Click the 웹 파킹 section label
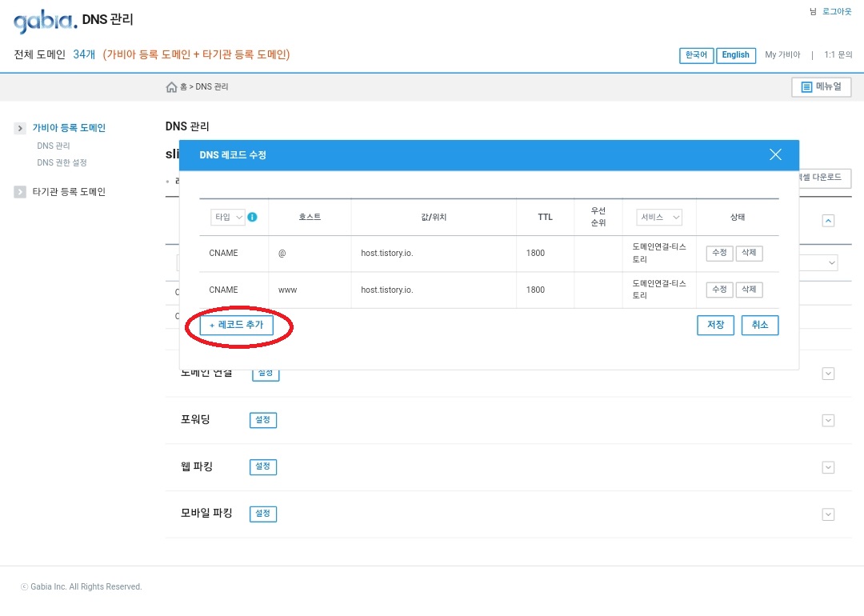Image resolution: width=864 pixels, height=616 pixels. pyautogui.click(x=197, y=466)
